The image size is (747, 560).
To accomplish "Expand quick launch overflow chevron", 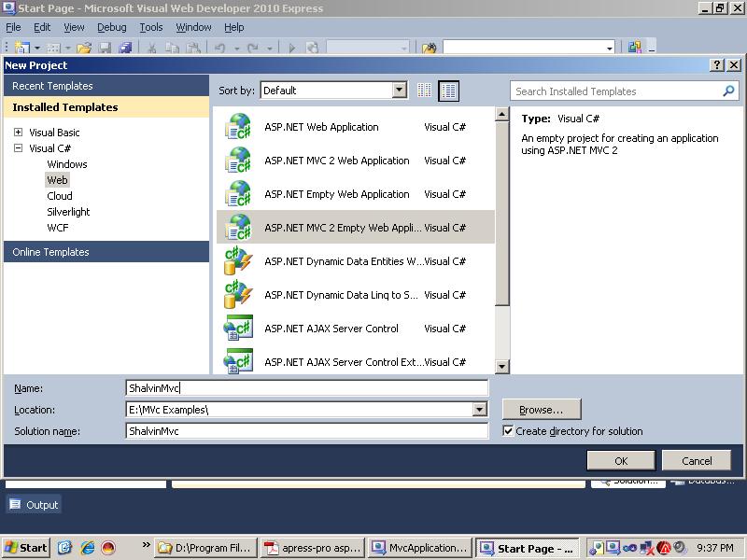I will point(146,544).
